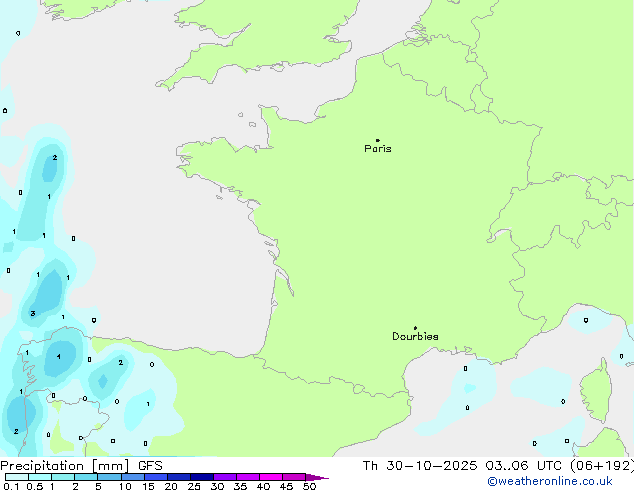Pick the bright magenta swatch between 40 and 45
634x490 pixels.
[271, 477]
